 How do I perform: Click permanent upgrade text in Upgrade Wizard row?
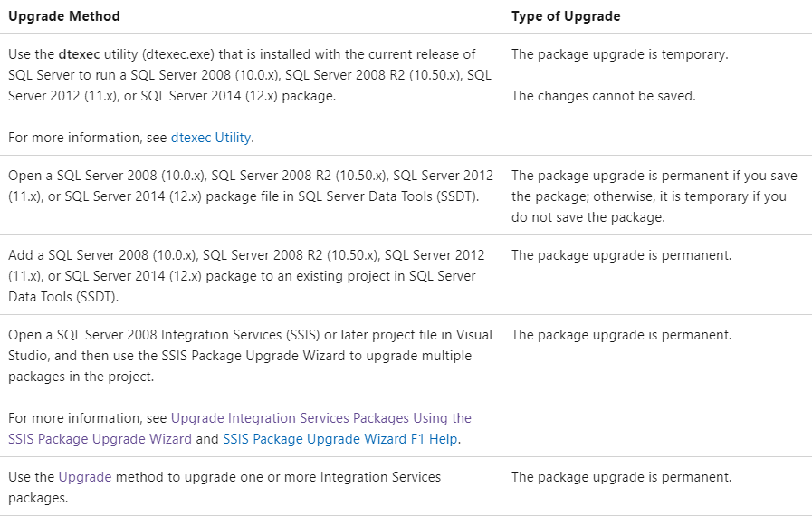click(621, 335)
